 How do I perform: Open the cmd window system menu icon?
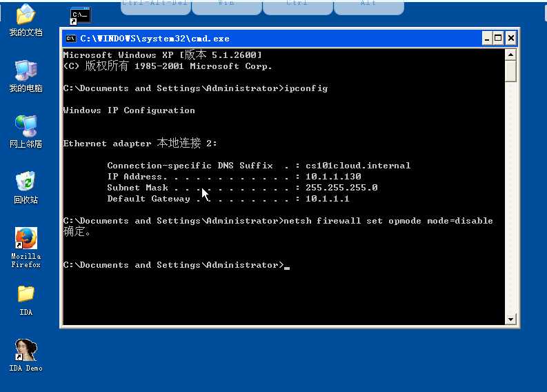(71, 39)
